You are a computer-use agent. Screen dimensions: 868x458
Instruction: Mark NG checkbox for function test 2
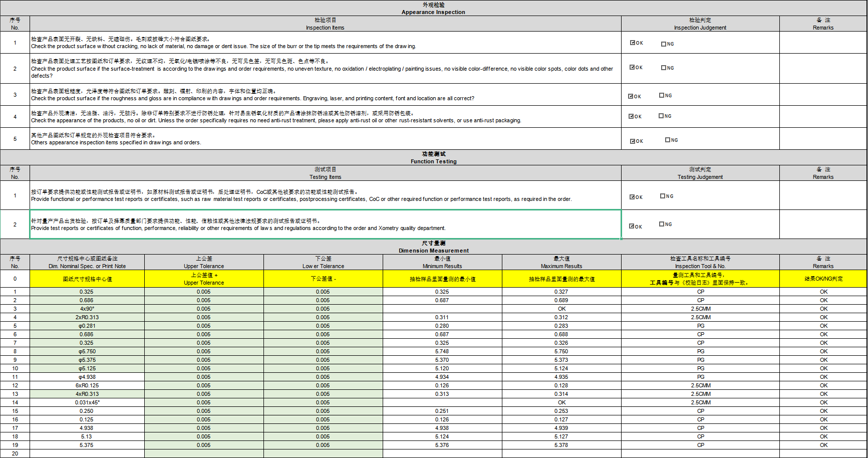[662, 224]
